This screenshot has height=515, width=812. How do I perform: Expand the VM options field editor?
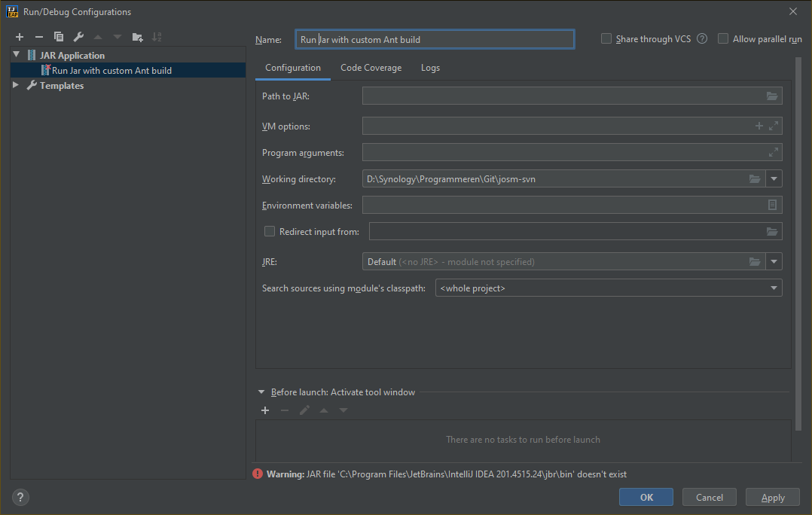(x=774, y=126)
